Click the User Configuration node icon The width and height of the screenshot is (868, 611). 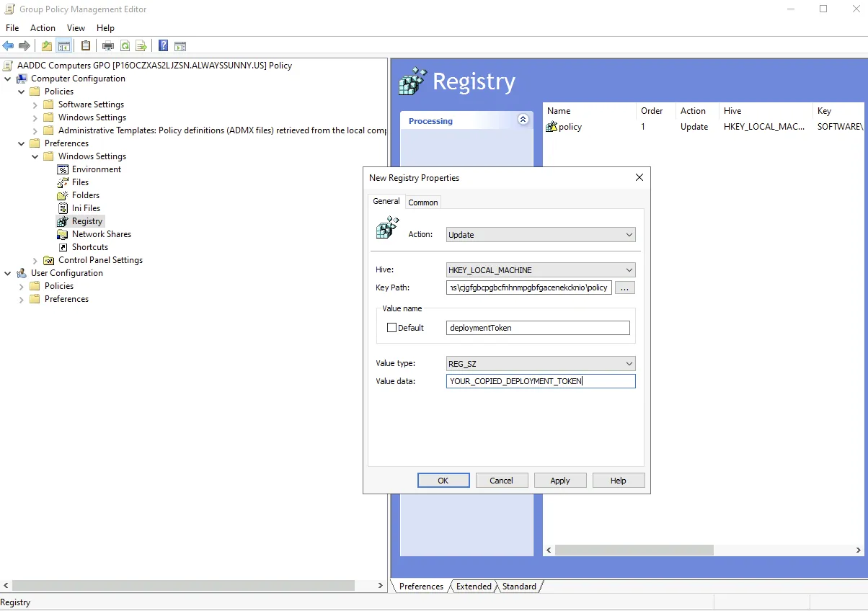coord(22,273)
